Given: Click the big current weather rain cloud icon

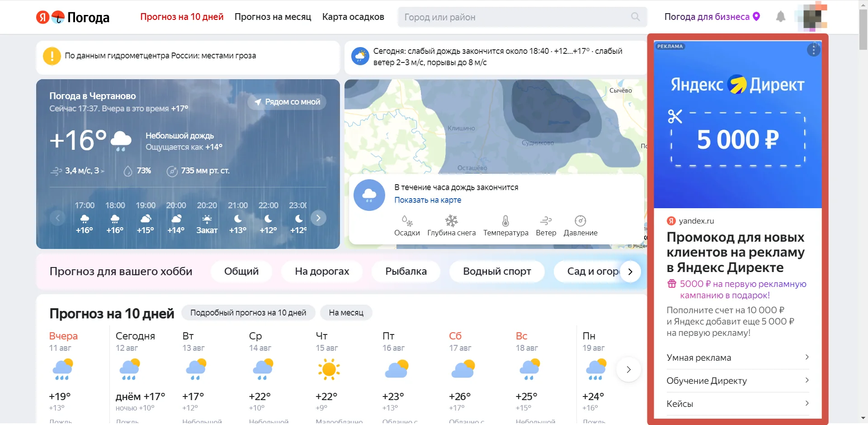Looking at the screenshot, I should pos(121,141).
